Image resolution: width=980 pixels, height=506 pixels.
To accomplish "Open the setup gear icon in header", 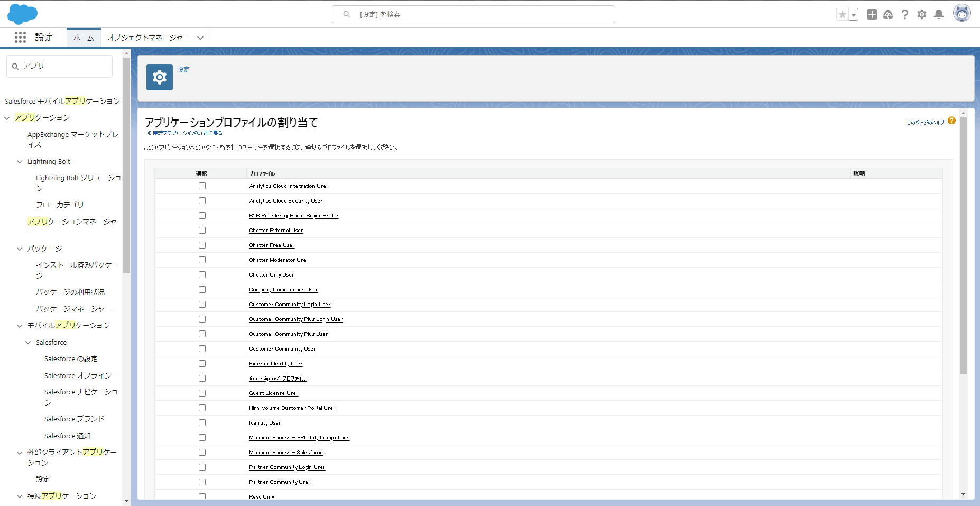I will pos(922,14).
